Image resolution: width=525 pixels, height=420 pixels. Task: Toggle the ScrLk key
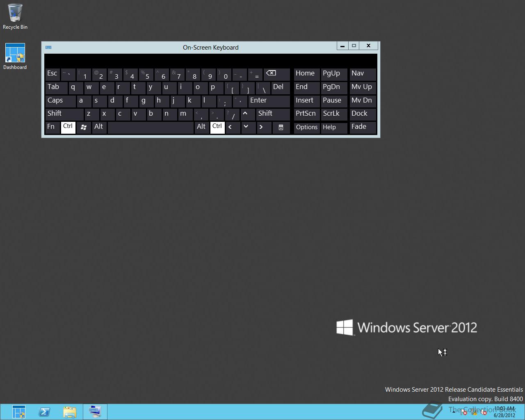[334, 114]
